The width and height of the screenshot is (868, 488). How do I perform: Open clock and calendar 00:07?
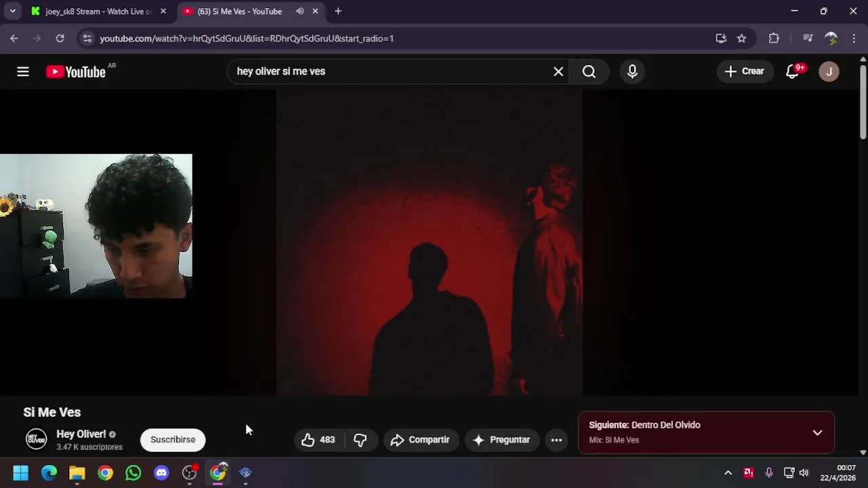pyautogui.click(x=840, y=473)
